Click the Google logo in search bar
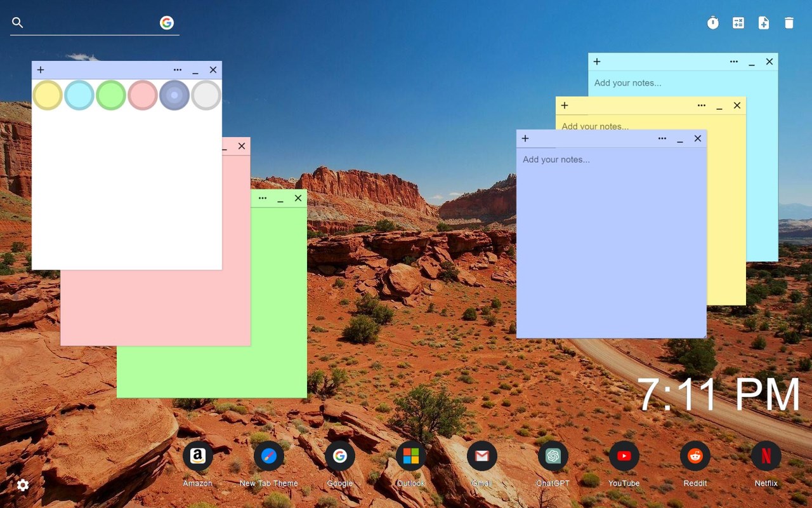This screenshot has height=508, width=812. click(167, 23)
